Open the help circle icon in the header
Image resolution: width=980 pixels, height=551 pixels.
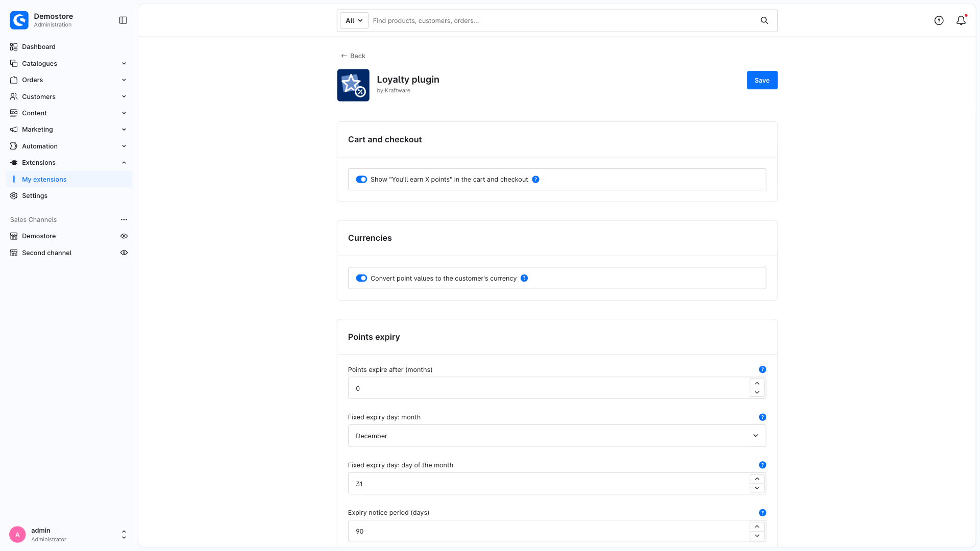point(939,20)
